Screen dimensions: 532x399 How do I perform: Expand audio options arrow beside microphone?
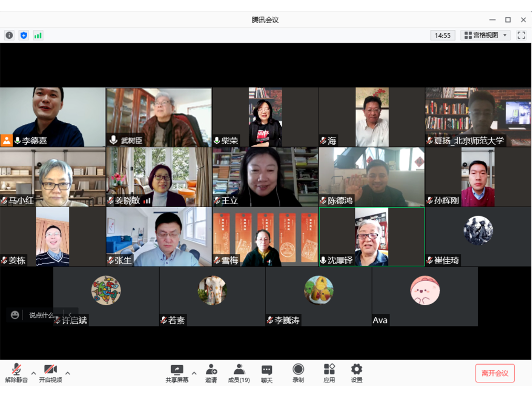33,373
